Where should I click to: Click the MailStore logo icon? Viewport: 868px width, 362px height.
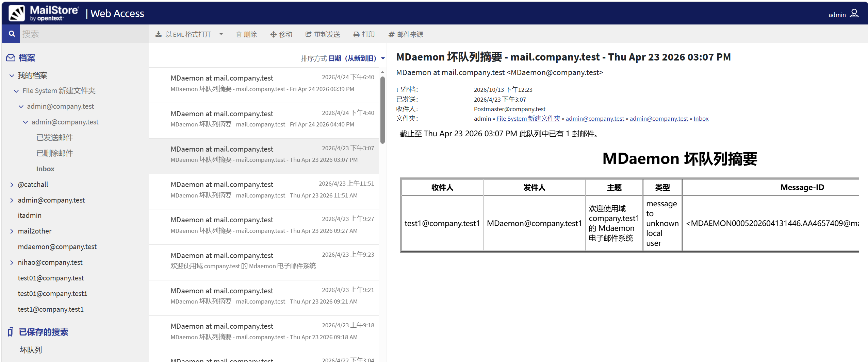tap(17, 13)
